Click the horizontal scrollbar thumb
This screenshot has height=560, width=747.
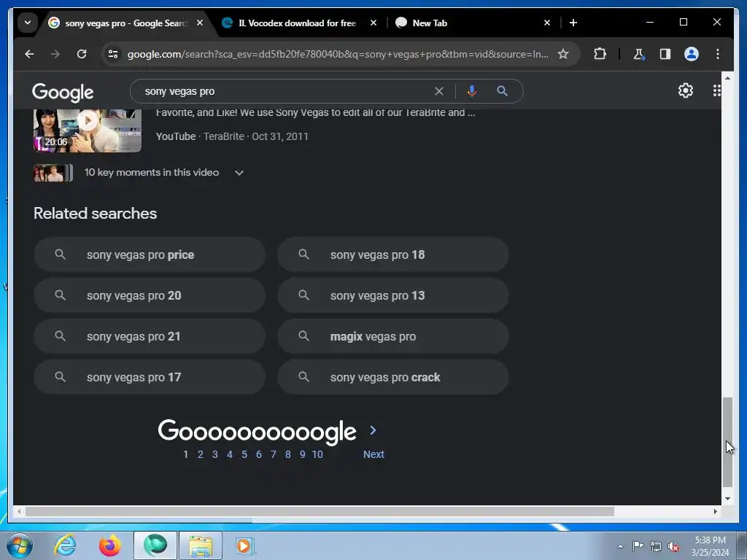coord(320,511)
